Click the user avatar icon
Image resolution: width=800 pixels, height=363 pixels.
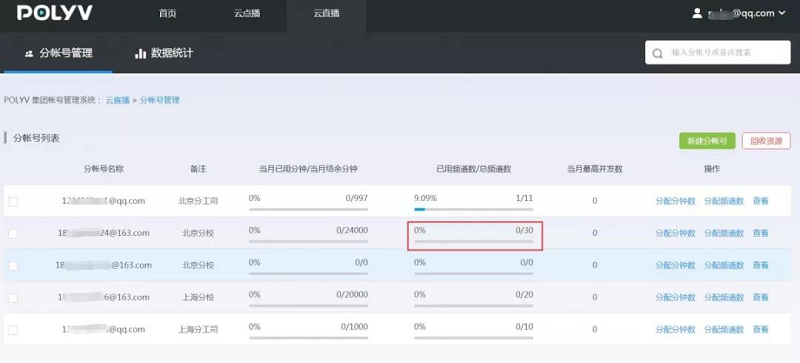pyautogui.click(x=697, y=13)
